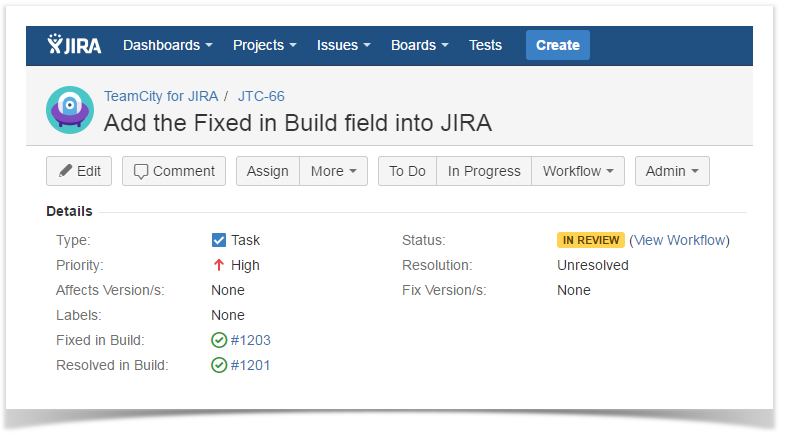Open the Boards menu
Screen dimensions: 787x438
pyautogui.click(x=419, y=45)
